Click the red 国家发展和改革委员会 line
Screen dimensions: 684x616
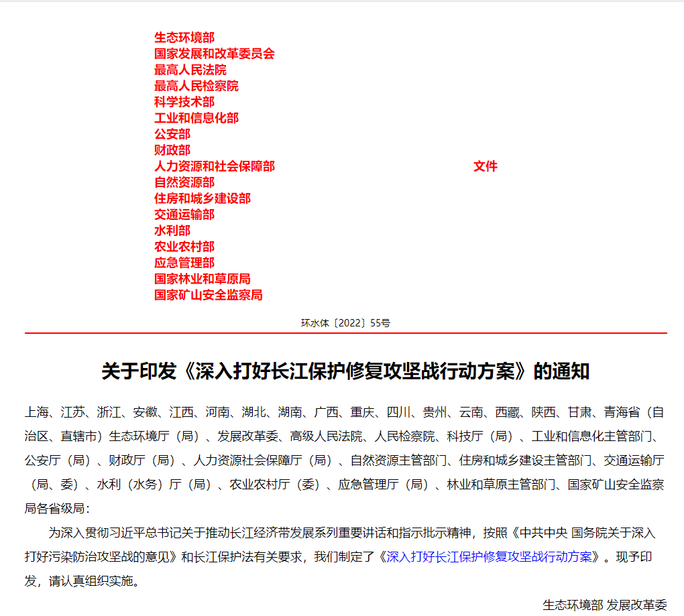pos(214,54)
